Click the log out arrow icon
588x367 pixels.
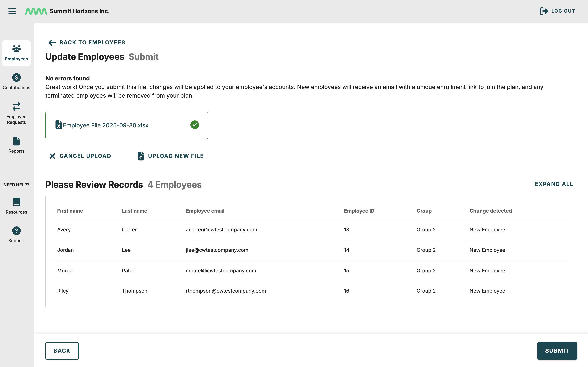tap(544, 11)
